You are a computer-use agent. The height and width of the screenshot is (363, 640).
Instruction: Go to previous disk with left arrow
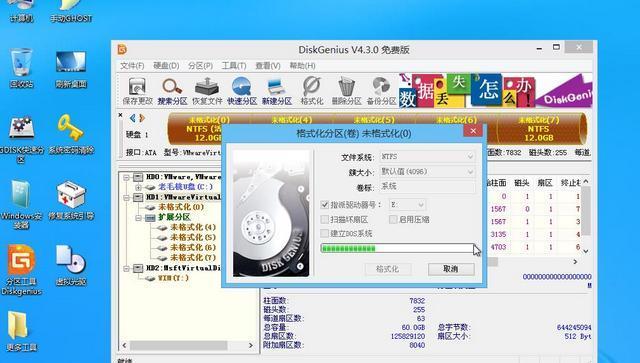132,118
